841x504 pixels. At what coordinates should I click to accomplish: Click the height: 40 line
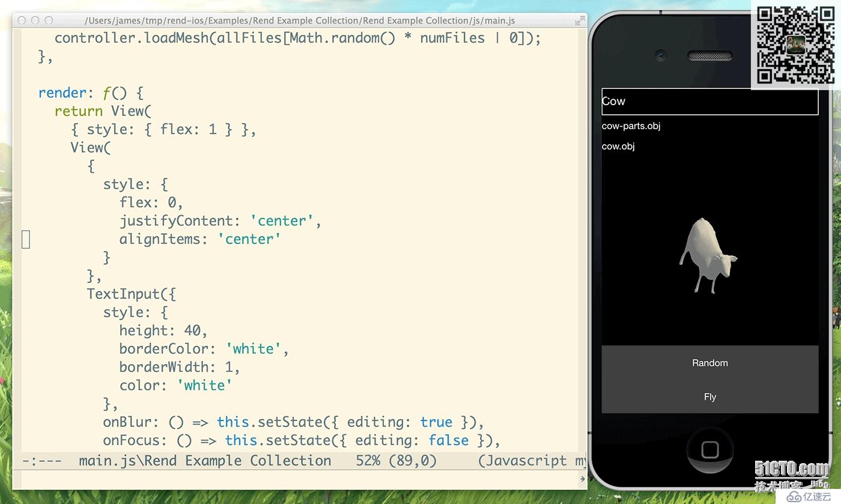pyautogui.click(x=163, y=330)
